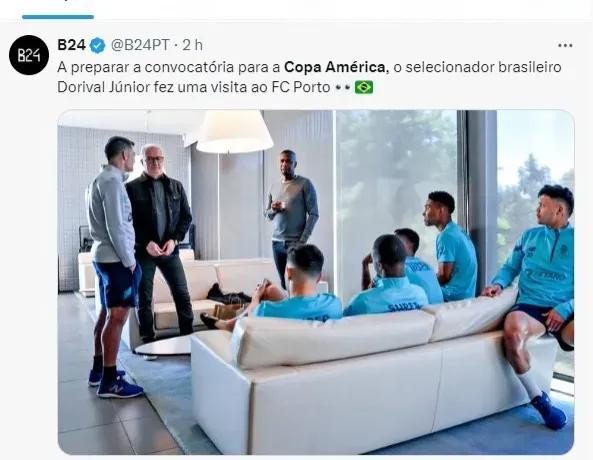Click the B24 logo text inside avatar
The height and width of the screenshot is (460, 593).
(x=29, y=56)
